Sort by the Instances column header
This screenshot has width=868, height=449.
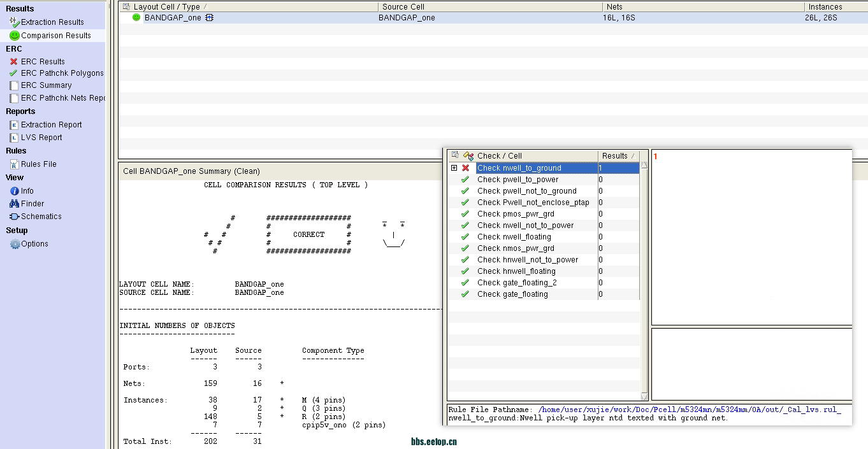click(x=836, y=7)
